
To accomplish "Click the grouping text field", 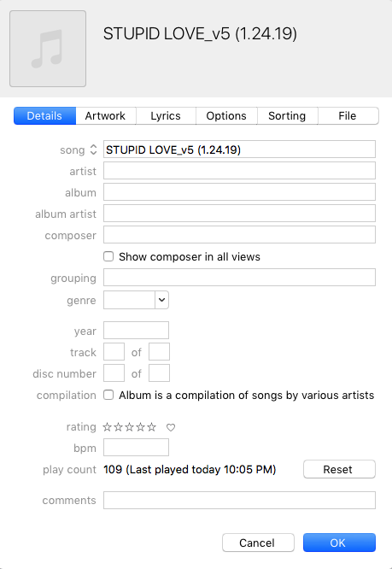I will pos(239,278).
